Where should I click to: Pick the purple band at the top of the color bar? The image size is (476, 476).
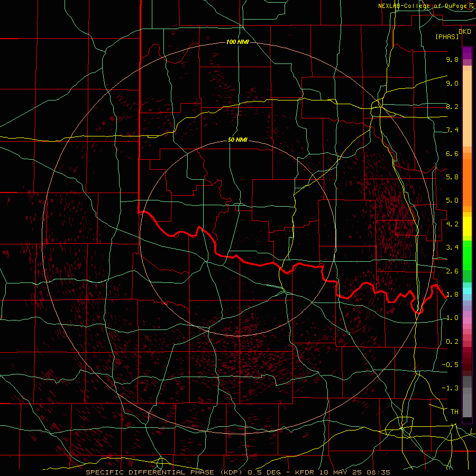(x=467, y=53)
